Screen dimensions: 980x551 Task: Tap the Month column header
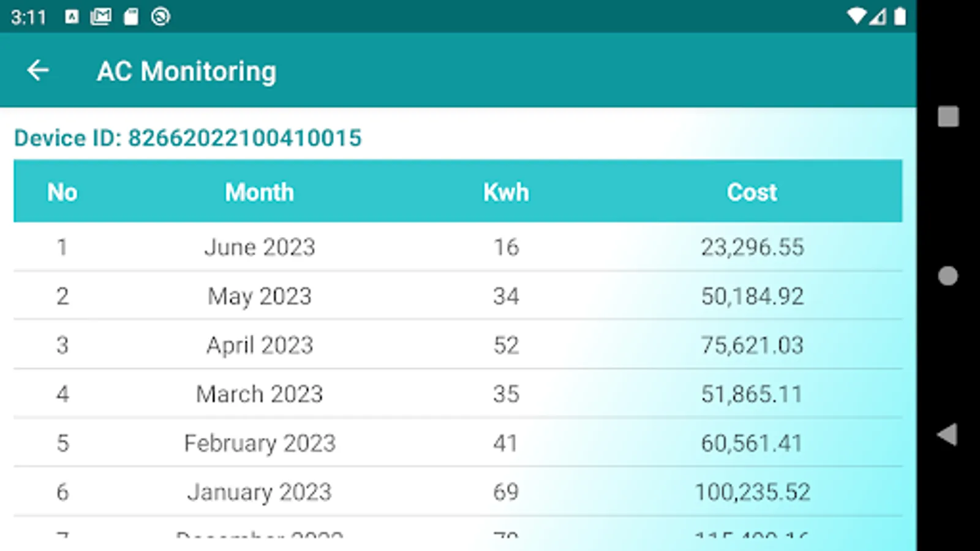259,192
